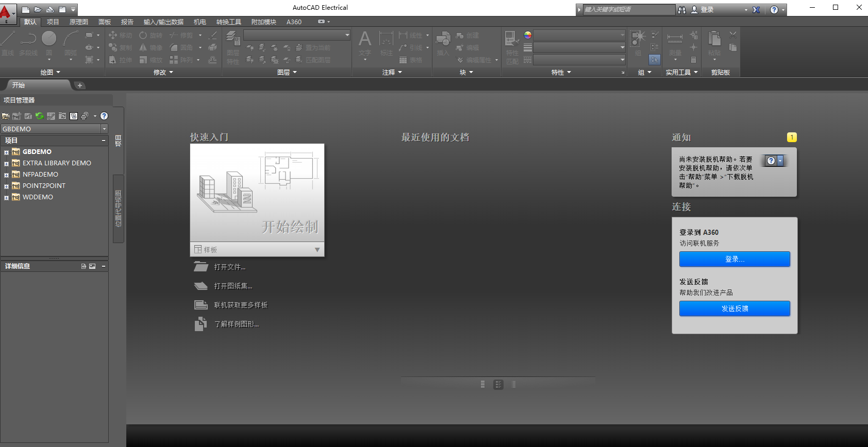Image resolution: width=868 pixels, height=447 pixels.
Task: Toggle the preview icon in the 详细信息 header
Action: 92,266
